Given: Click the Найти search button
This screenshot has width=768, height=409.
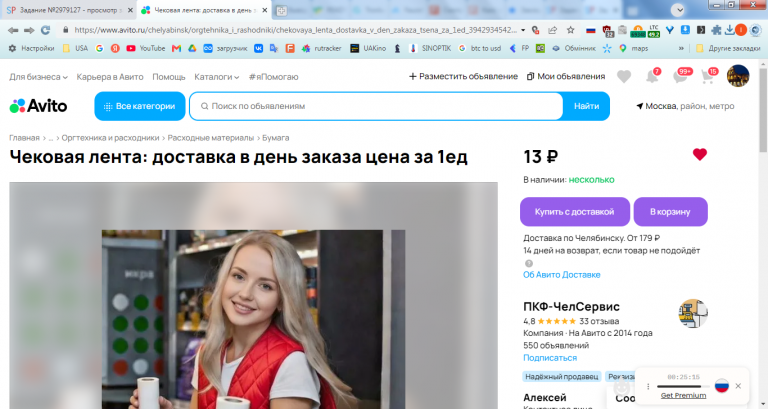Looking at the screenshot, I should tap(586, 106).
